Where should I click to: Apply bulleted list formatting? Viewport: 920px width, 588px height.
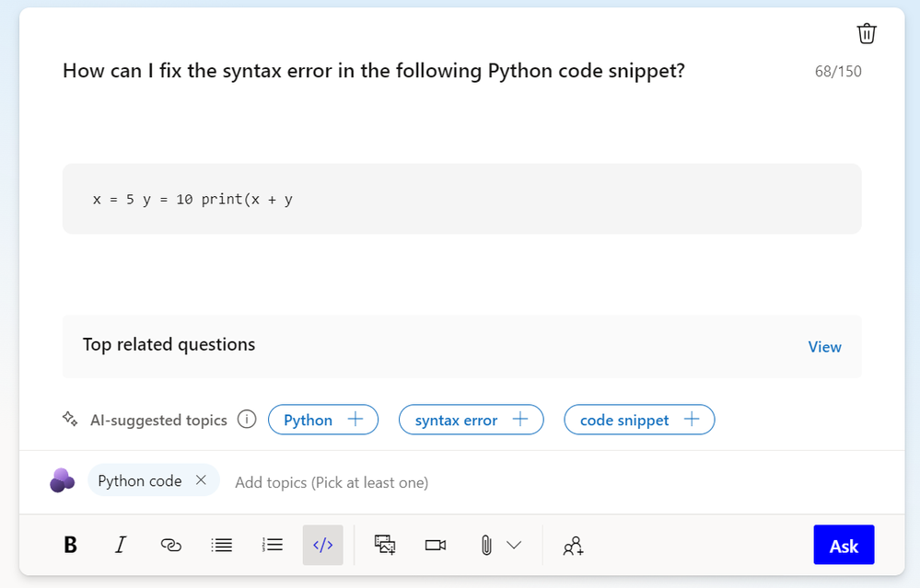(x=222, y=545)
